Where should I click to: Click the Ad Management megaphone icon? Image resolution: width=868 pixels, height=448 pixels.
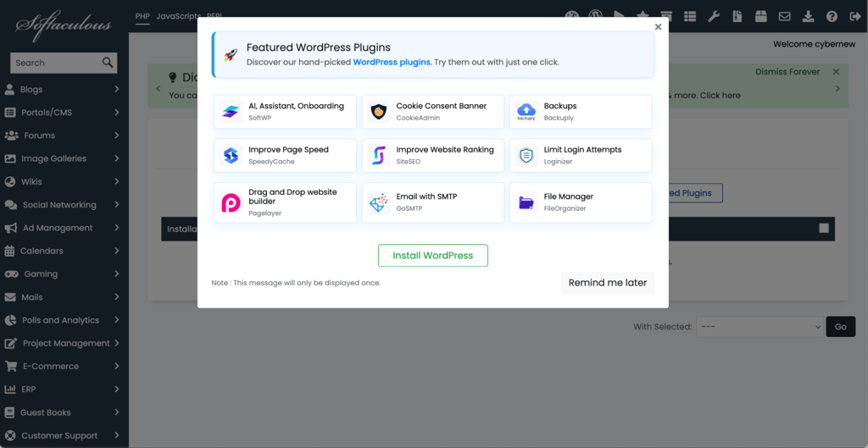coord(10,228)
